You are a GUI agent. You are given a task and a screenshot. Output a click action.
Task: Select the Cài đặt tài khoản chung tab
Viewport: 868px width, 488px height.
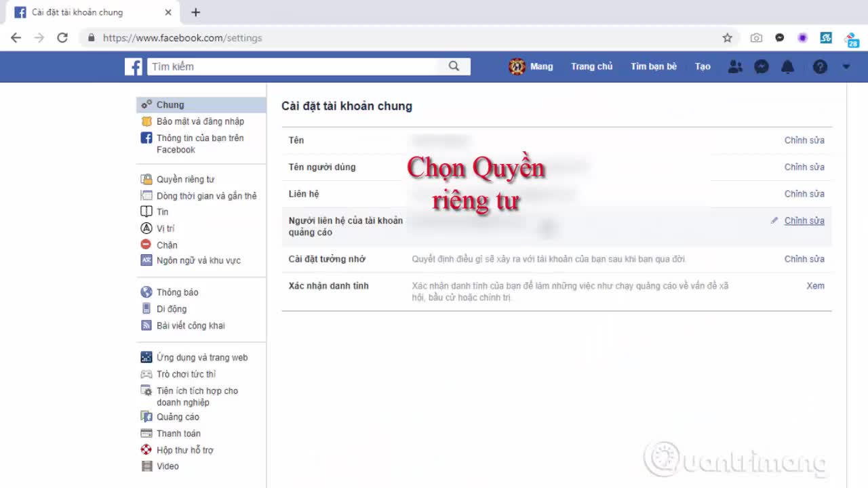point(94,12)
